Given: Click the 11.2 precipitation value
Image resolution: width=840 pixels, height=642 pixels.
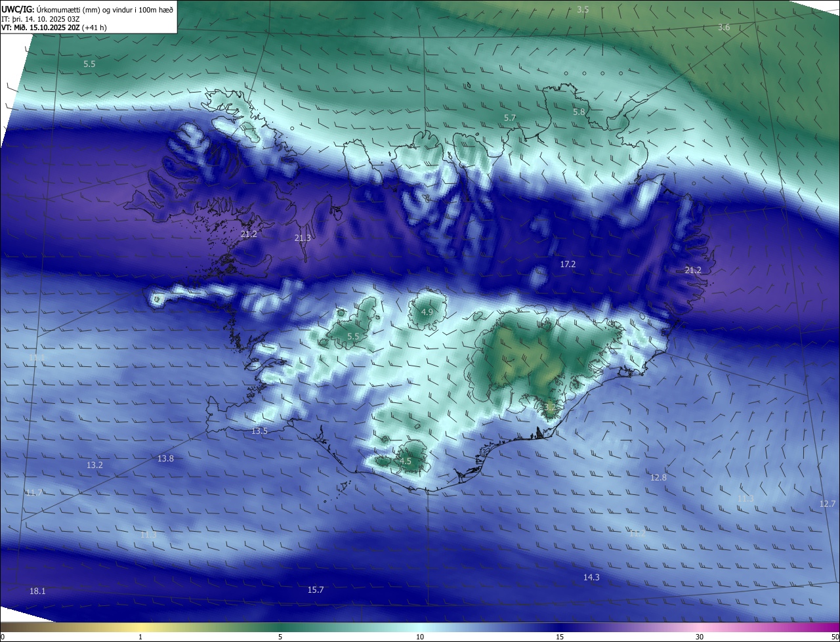Looking at the screenshot, I should pyautogui.click(x=637, y=534).
